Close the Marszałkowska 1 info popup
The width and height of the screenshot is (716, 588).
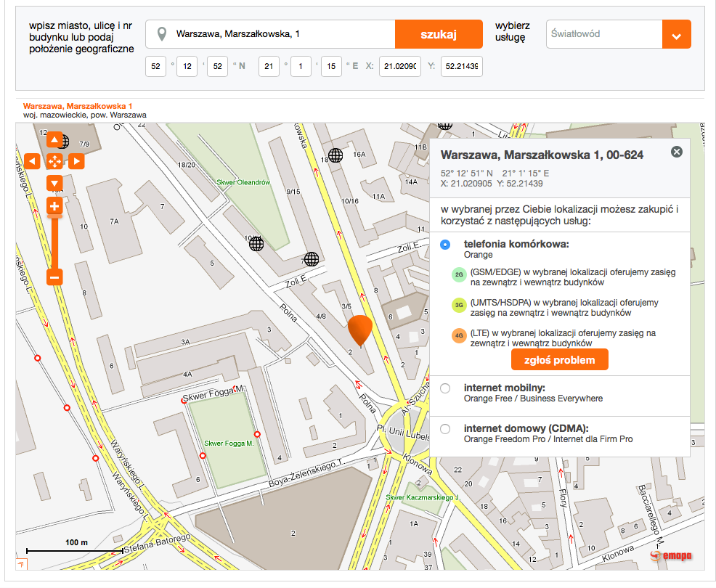(x=677, y=152)
